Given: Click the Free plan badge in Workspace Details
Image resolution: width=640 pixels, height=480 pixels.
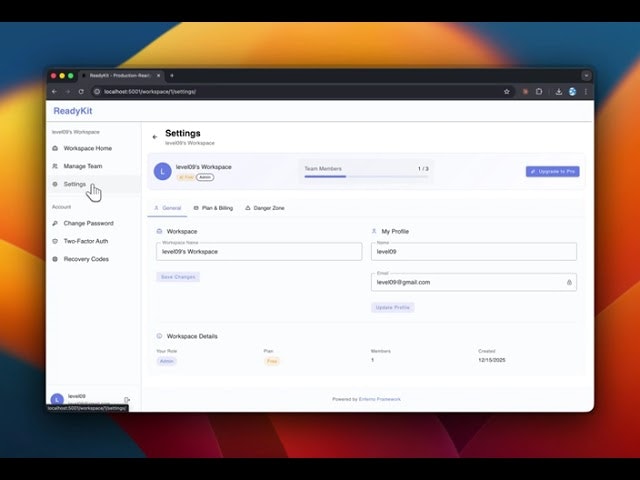Looking at the screenshot, I should [272, 361].
